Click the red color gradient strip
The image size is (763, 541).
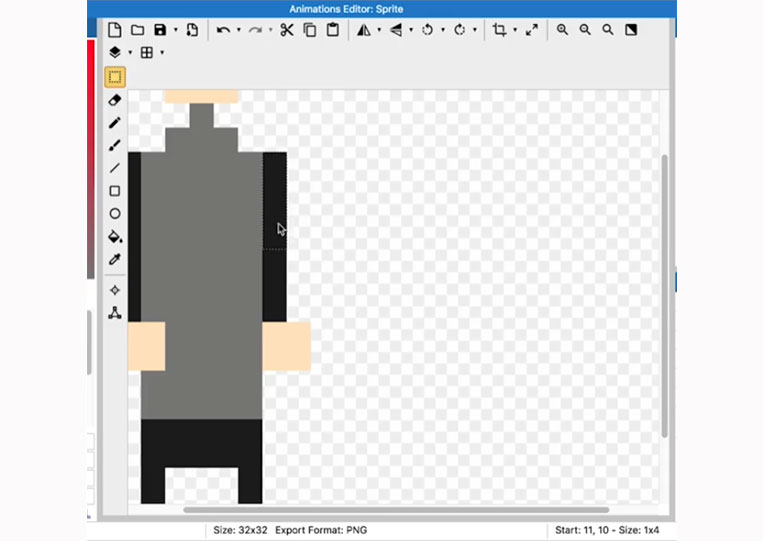pyautogui.click(x=91, y=160)
